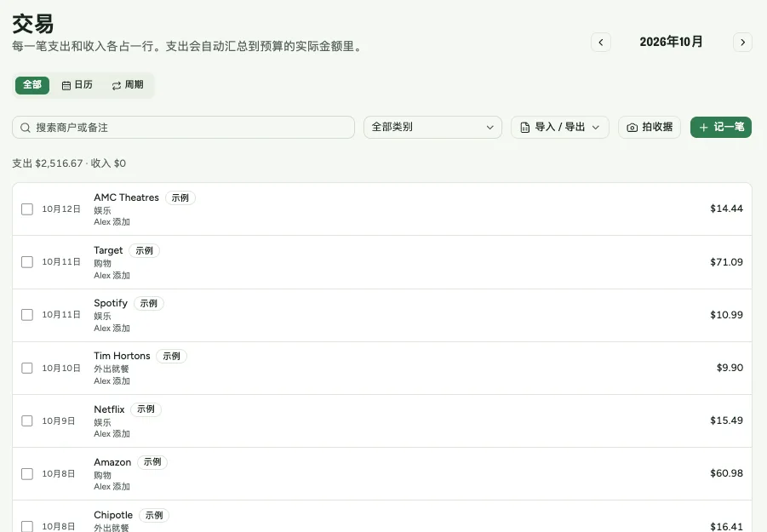Click the plus icon in 记一笔
767x532 pixels.
703,127
